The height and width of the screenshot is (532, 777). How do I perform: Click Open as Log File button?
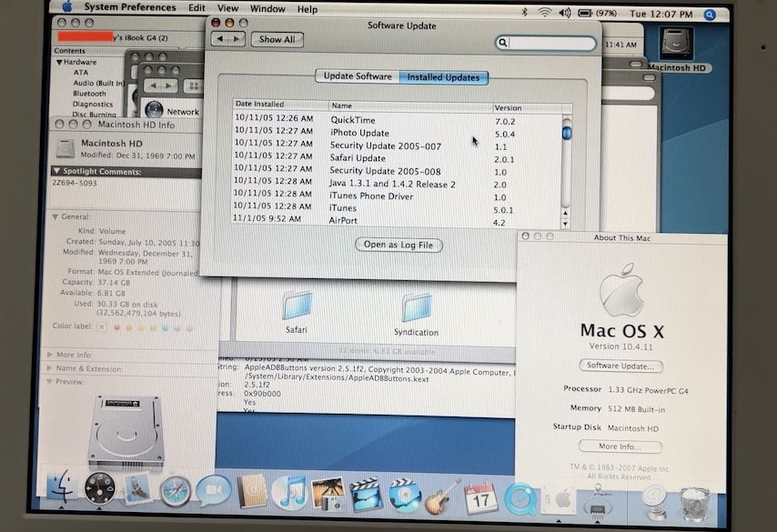click(399, 245)
